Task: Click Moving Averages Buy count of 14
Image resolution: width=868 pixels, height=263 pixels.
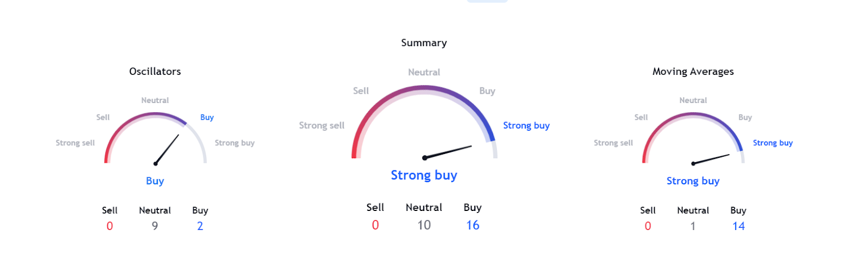Action: point(738,226)
